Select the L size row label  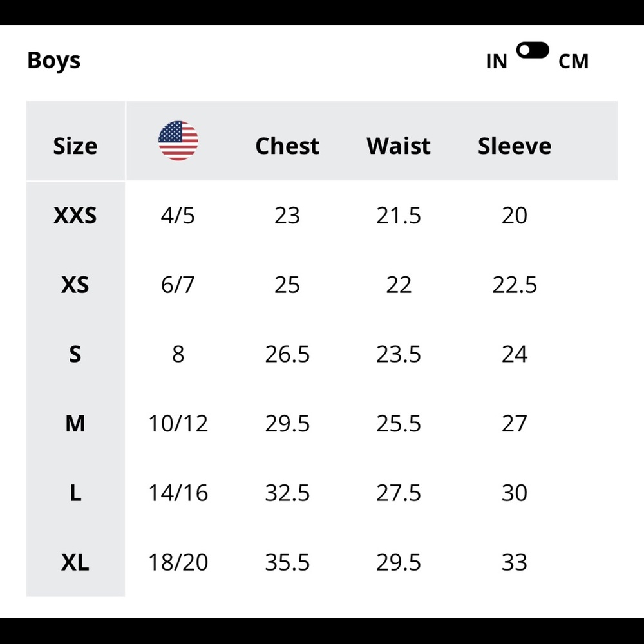[75, 493]
